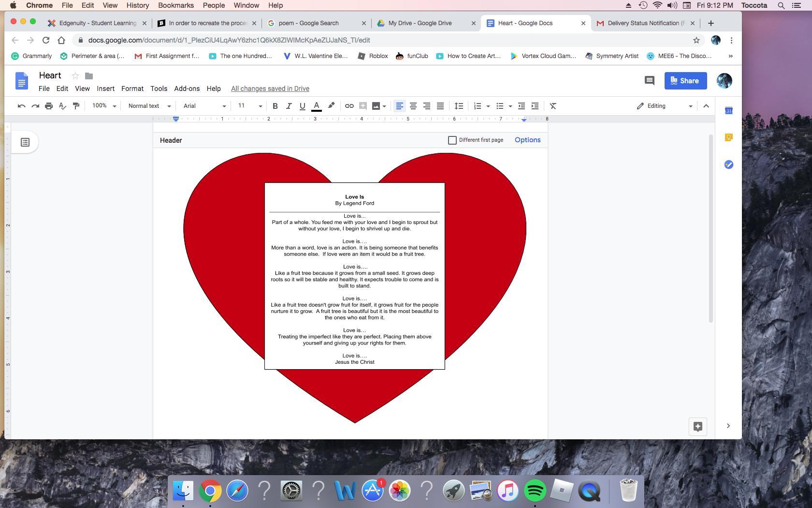
Task: Toggle Italic formatting
Action: tap(289, 106)
